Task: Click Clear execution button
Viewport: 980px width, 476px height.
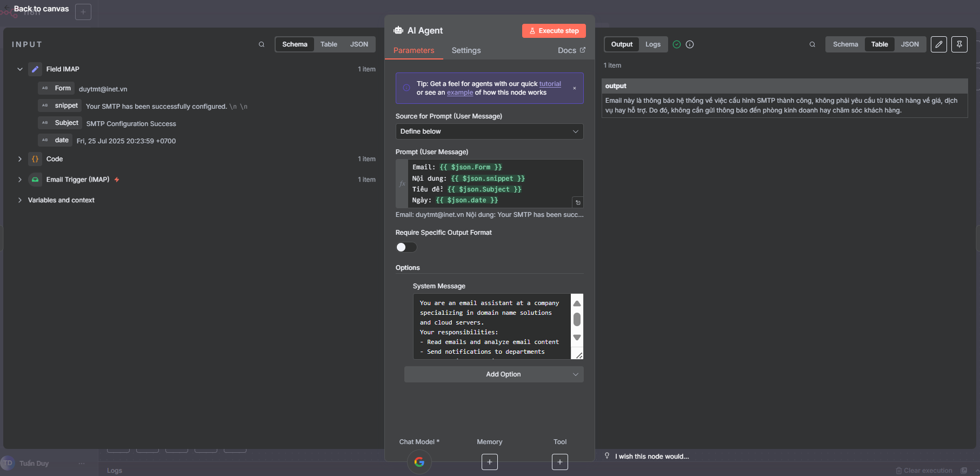Action: (924, 471)
